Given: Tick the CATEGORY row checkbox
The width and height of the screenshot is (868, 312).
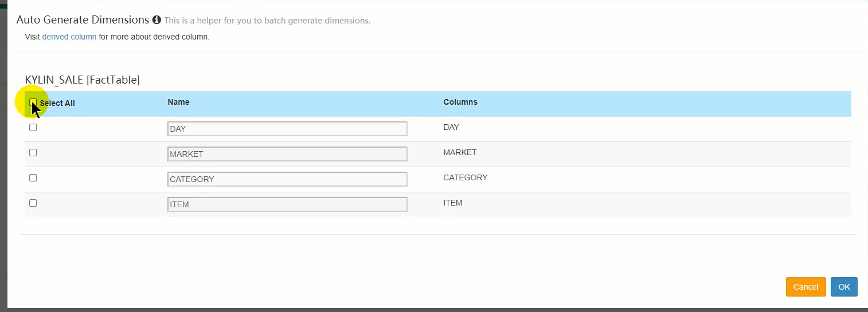Looking at the screenshot, I should click(33, 177).
